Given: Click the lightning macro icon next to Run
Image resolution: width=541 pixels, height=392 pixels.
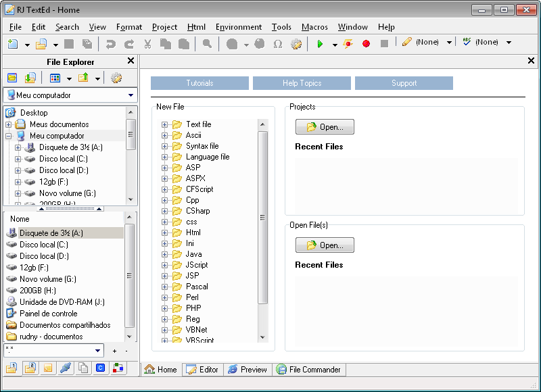Looking at the screenshot, I should pyautogui.click(x=348, y=43).
